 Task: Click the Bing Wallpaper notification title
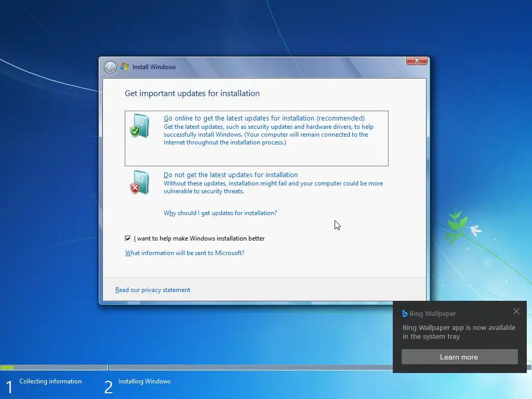point(433,313)
